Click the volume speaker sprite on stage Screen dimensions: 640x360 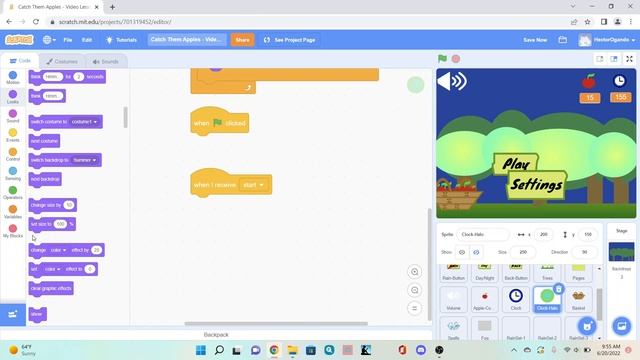pyautogui.click(x=452, y=81)
